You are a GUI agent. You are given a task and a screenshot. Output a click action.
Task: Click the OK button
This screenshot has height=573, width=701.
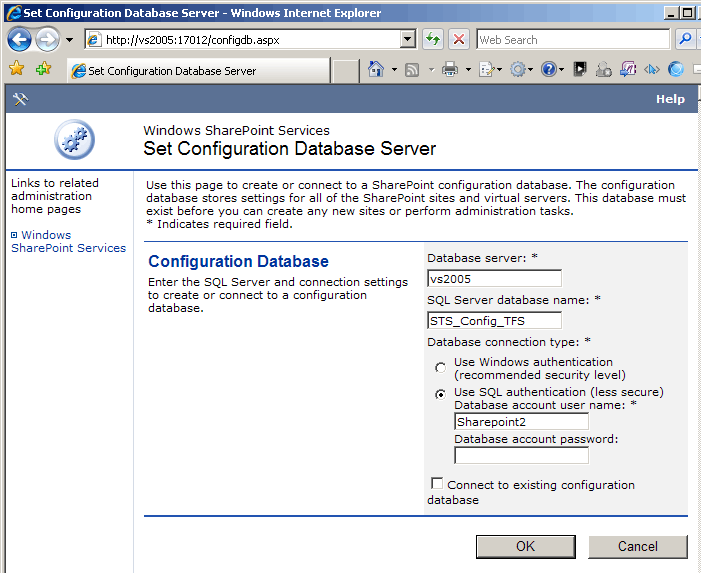[x=525, y=546]
